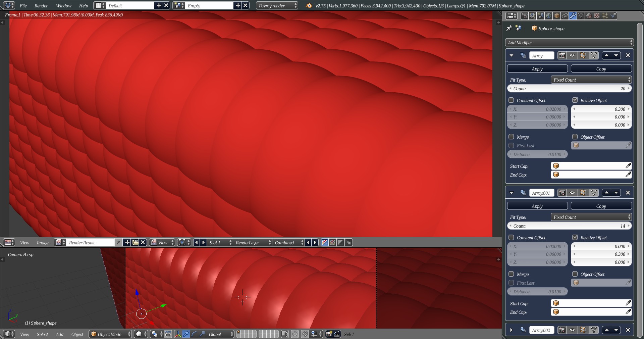This screenshot has width=644, height=339.
Task: Open the Render menu
Action: tap(41, 6)
